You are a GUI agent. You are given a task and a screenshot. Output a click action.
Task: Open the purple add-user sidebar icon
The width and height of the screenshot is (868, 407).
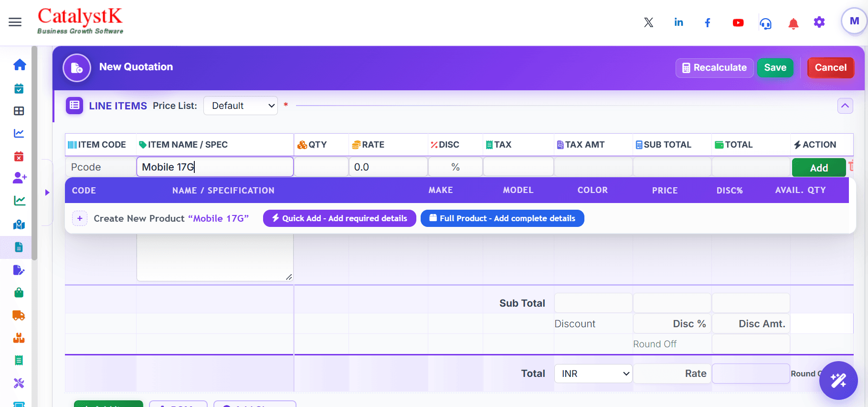click(x=20, y=178)
